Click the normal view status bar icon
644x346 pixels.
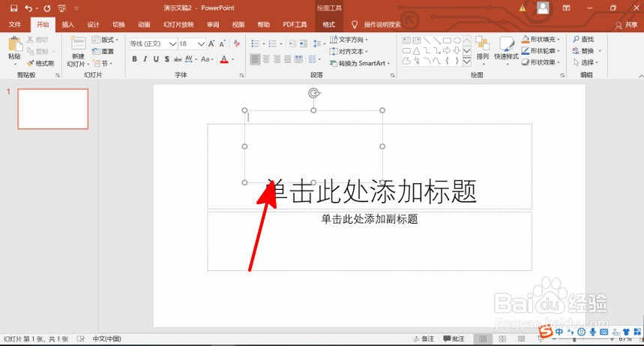click(x=483, y=338)
